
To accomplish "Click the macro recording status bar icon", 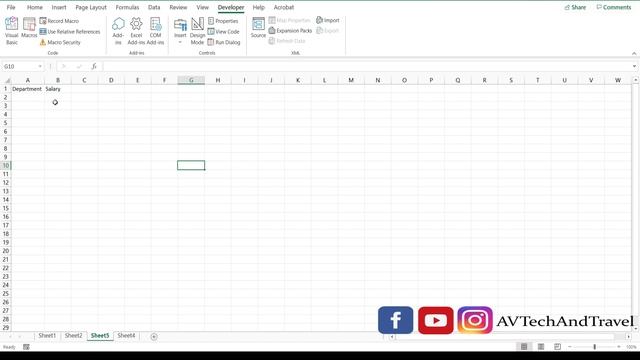I will pos(26,347).
